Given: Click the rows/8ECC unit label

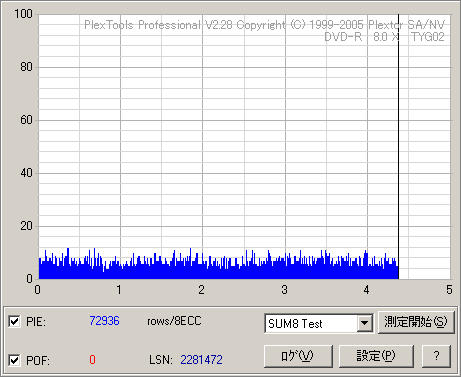Looking at the screenshot, I should coord(174,321).
